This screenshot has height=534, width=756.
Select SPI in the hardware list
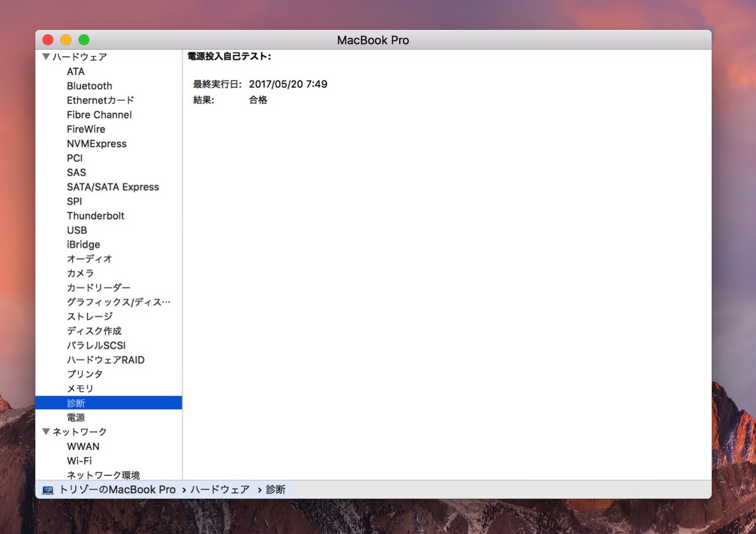click(x=74, y=201)
